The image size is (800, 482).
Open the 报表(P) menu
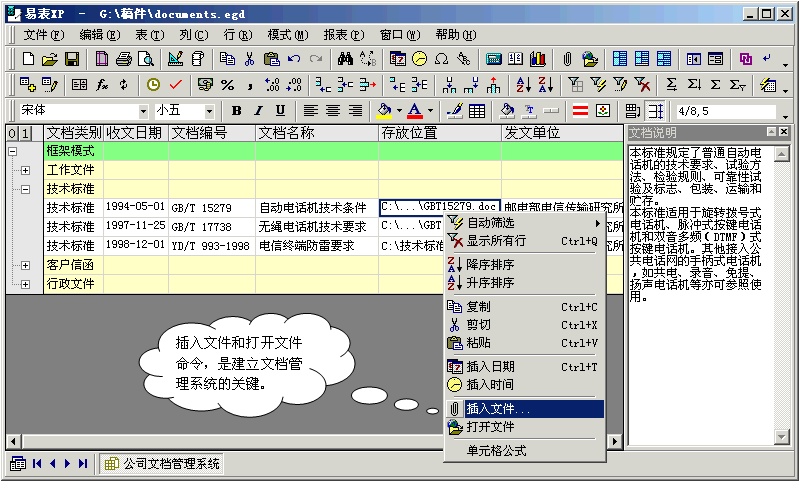tap(344, 35)
